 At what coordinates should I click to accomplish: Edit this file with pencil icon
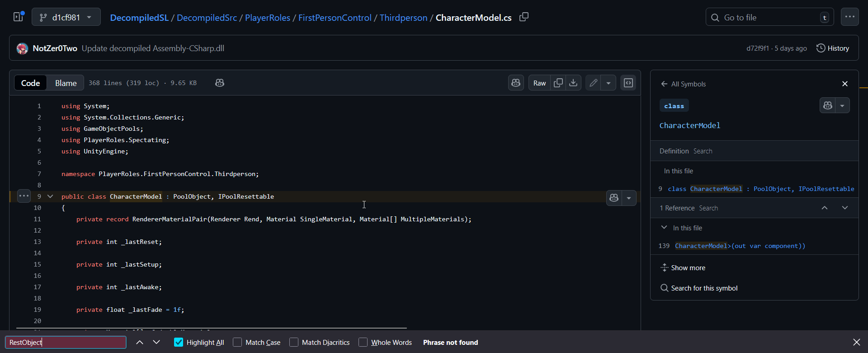[593, 83]
